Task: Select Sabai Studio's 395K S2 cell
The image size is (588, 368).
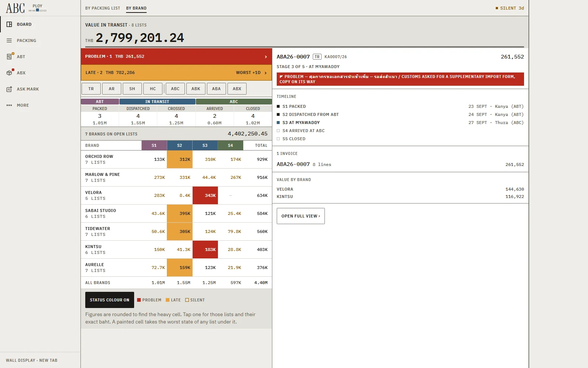Action: [x=180, y=213]
